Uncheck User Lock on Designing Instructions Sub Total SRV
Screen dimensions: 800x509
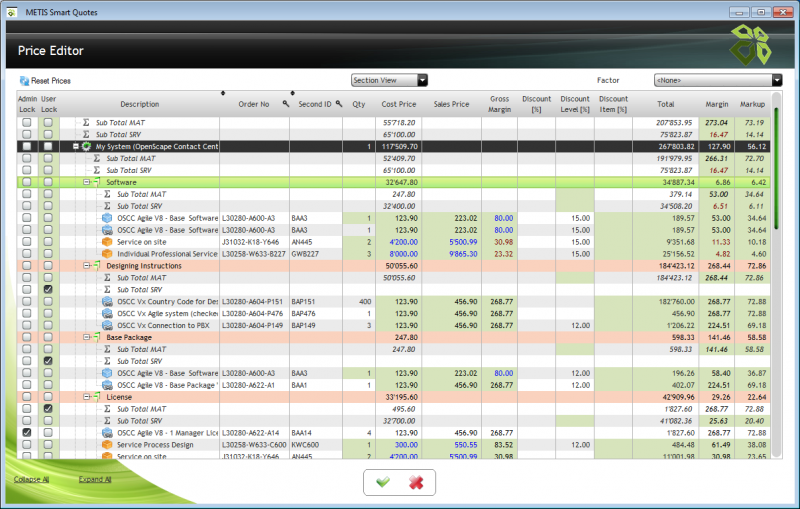(x=48, y=289)
